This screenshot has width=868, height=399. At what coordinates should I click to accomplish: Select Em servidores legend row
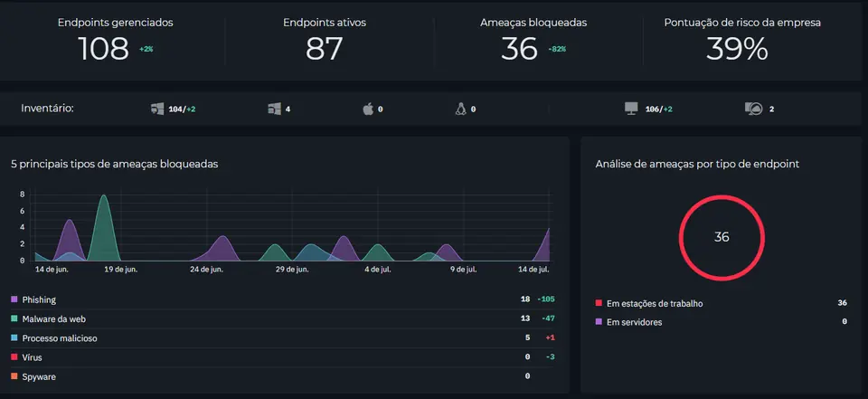[722, 322]
